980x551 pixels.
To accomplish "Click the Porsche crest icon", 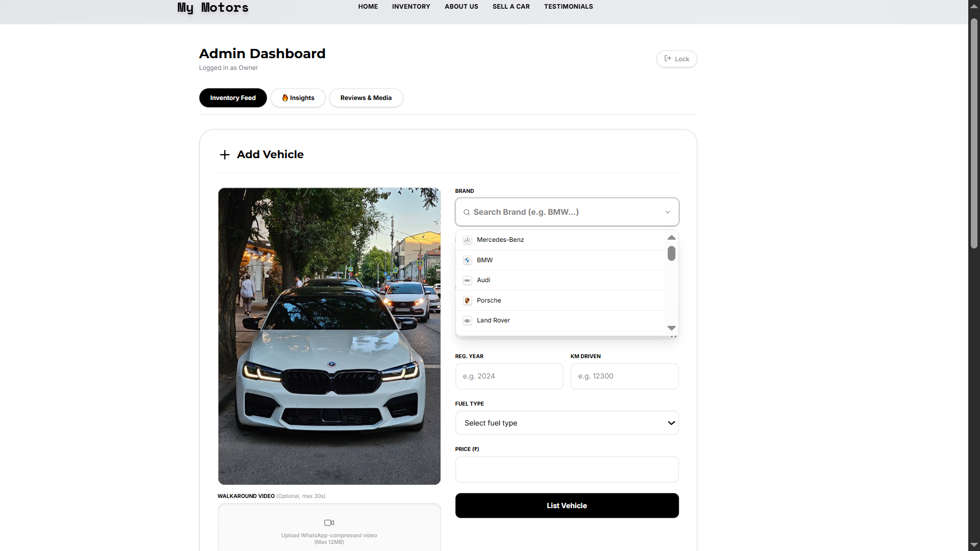I will tap(467, 300).
